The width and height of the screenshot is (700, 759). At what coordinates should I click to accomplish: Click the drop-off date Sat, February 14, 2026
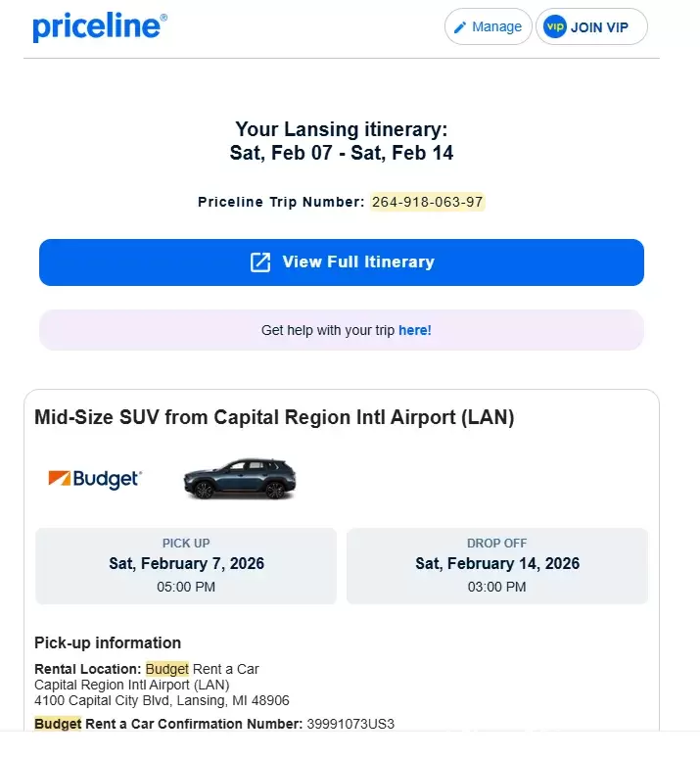(x=497, y=564)
